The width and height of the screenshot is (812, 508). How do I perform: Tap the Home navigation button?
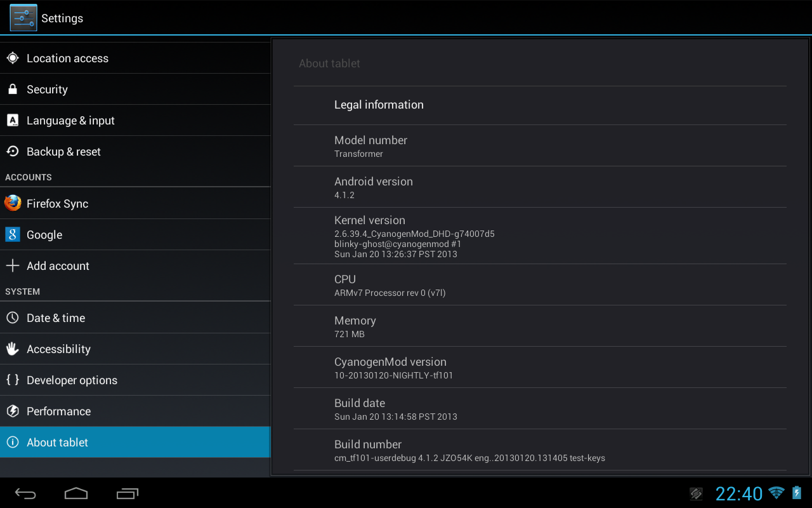pyautogui.click(x=76, y=493)
